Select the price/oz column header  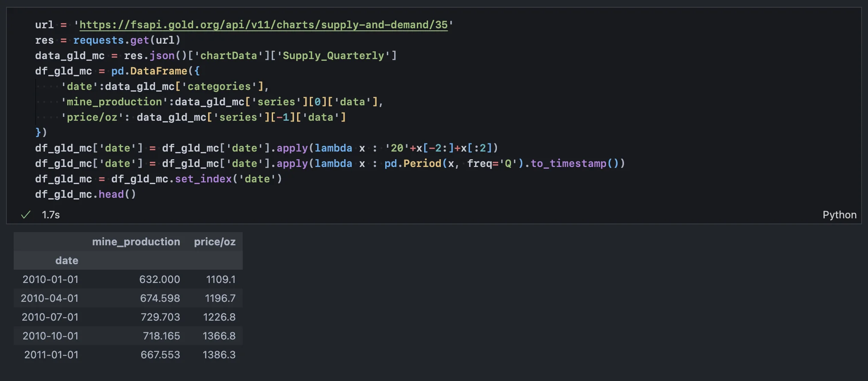point(214,242)
